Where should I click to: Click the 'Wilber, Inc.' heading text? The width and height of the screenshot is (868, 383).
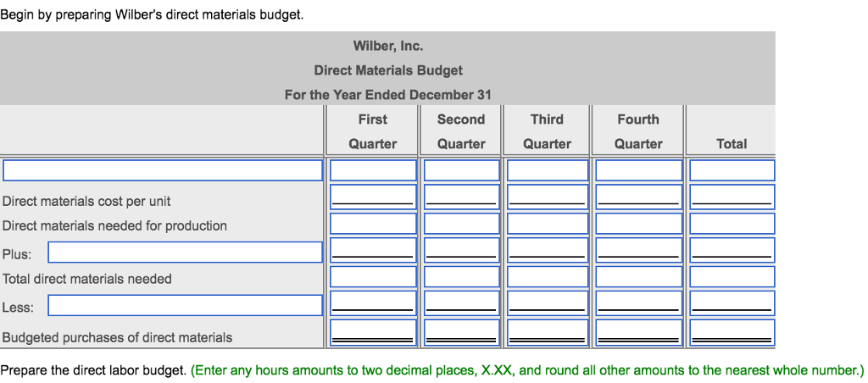click(388, 46)
